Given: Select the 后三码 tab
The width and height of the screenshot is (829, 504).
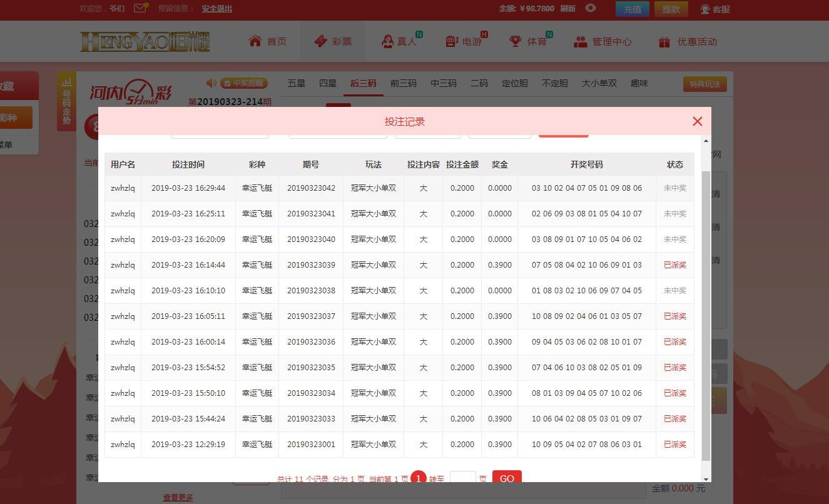Looking at the screenshot, I should pyautogui.click(x=364, y=83).
